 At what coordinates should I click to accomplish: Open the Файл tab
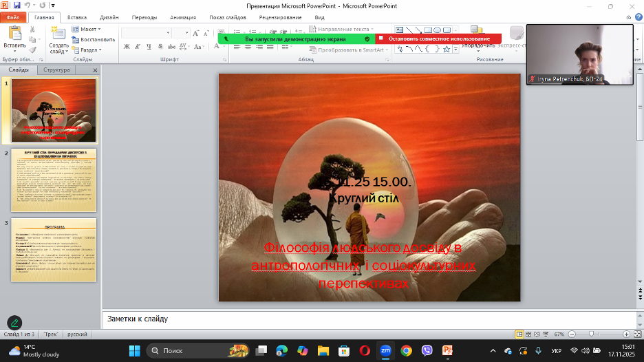(13, 17)
